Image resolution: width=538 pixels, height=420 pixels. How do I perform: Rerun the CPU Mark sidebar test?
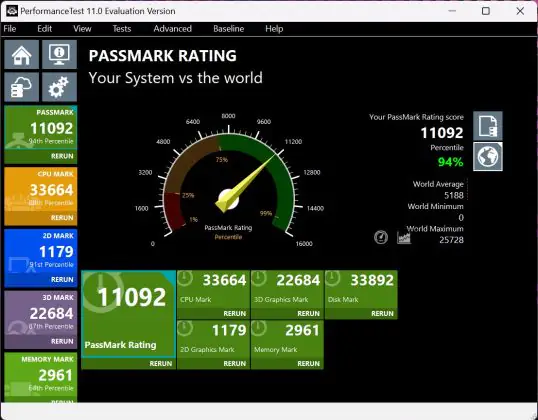(x=62, y=218)
